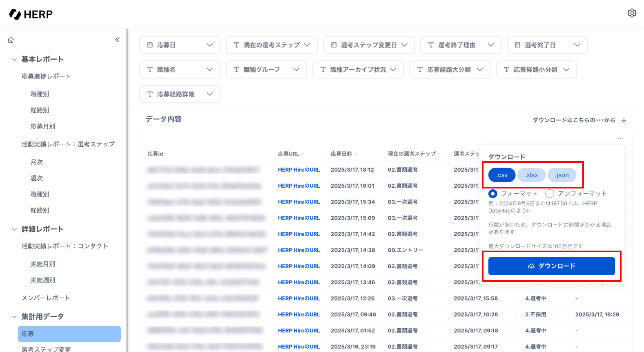Open 応募日 filter dropdown
Image resolution: width=644 pixels, height=352 pixels.
[180, 45]
